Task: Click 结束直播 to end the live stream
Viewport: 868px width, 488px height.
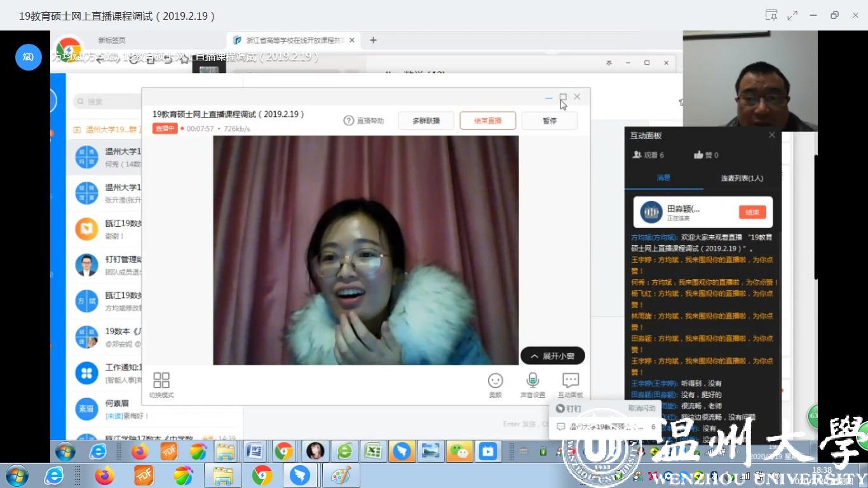Action: click(x=487, y=121)
